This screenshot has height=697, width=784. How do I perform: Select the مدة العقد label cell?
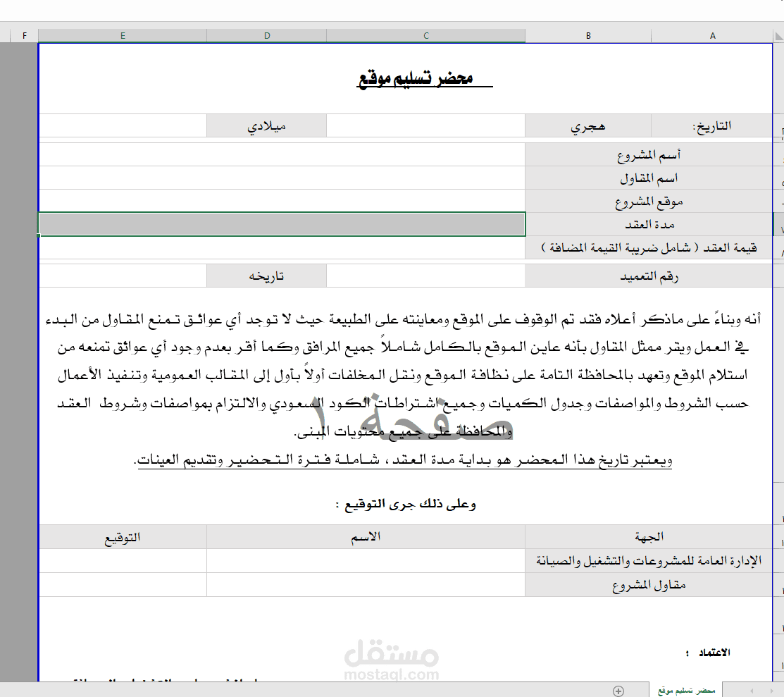649,224
